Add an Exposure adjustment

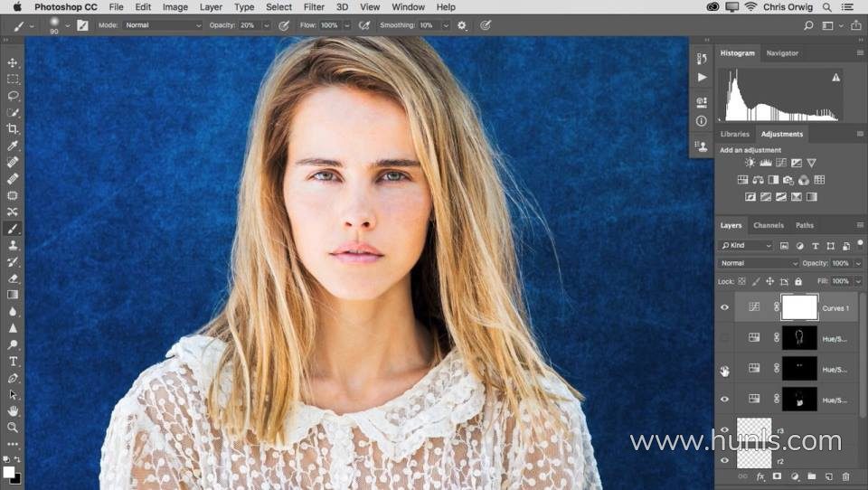pyautogui.click(x=797, y=163)
